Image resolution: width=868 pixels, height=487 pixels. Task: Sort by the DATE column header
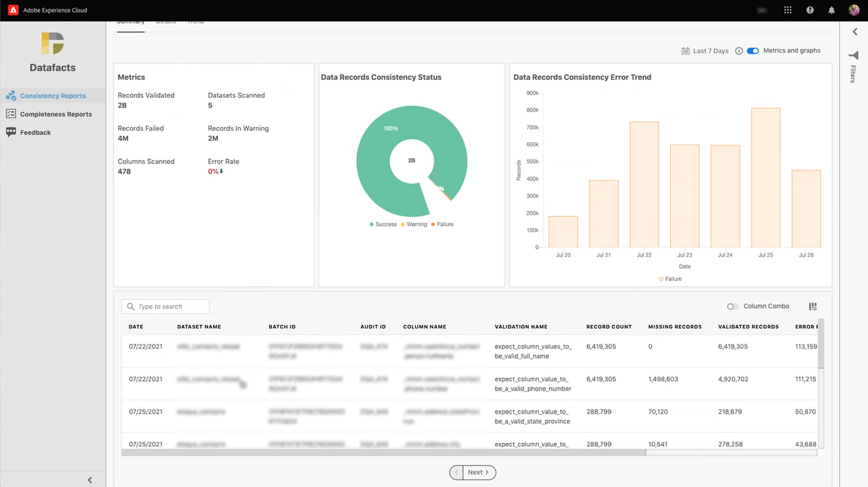point(136,327)
